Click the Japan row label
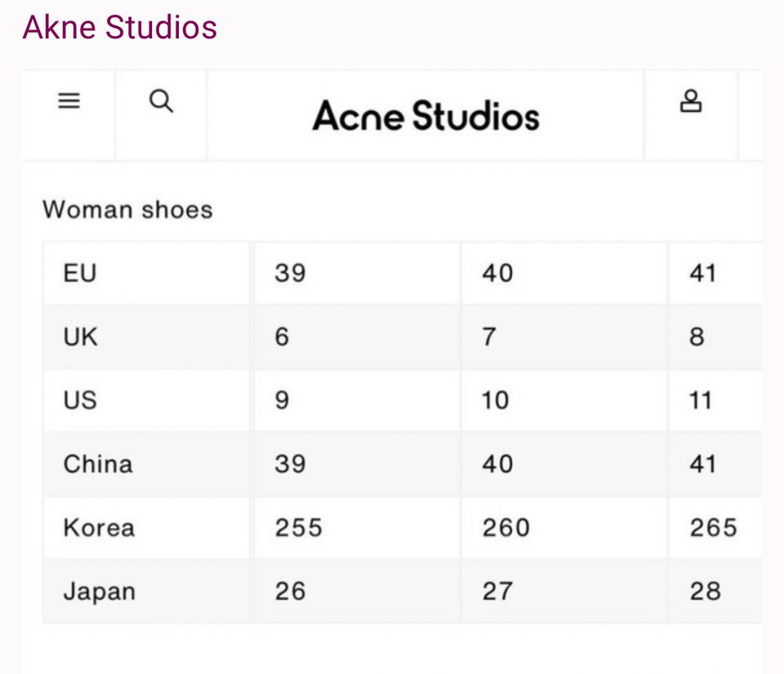The height and width of the screenshot is (674, 784). pos(100,591)
